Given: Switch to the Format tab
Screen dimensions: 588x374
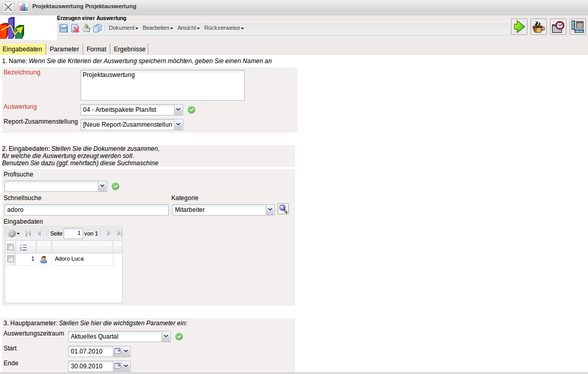Looking at the screenshot, I should click(x=96, y=49).
